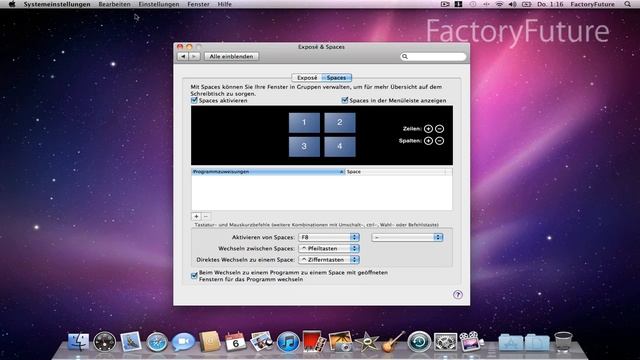
Task: Open the Spaces number icon in menu bar
Action: click(x=458, y=4)
